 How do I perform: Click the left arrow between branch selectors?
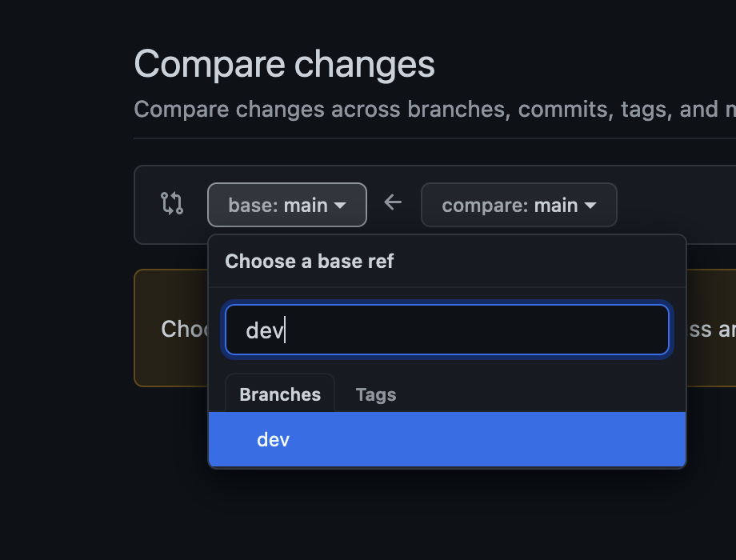pyautogui.click(x=393, y=203)
